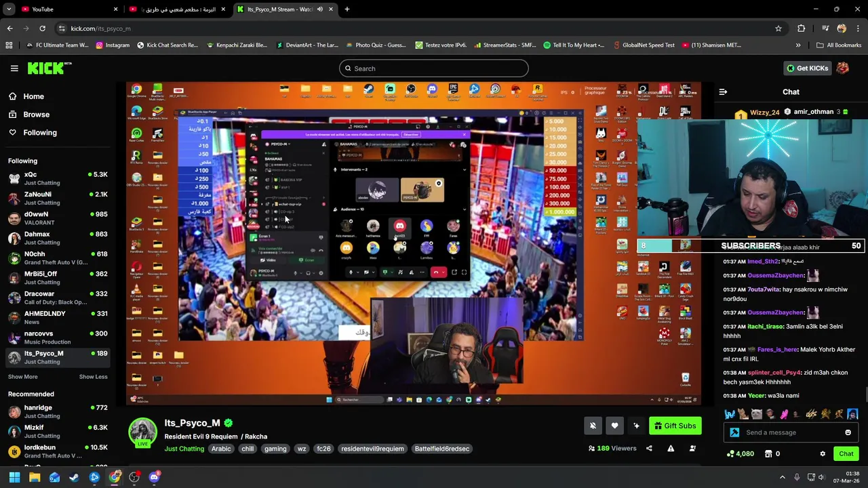Show more bookmarks chevron
Viewport: 868px width, 488px height.
click(x=798, y=45)
